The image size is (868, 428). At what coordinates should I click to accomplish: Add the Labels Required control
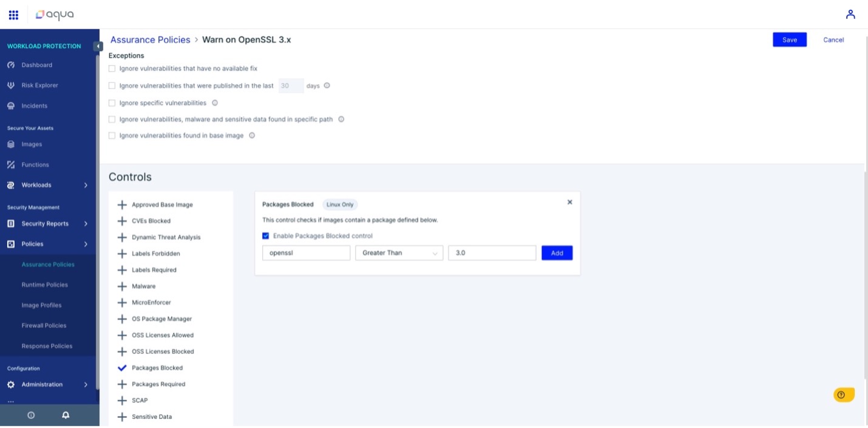pyautogui.click(x=122, y=270)
